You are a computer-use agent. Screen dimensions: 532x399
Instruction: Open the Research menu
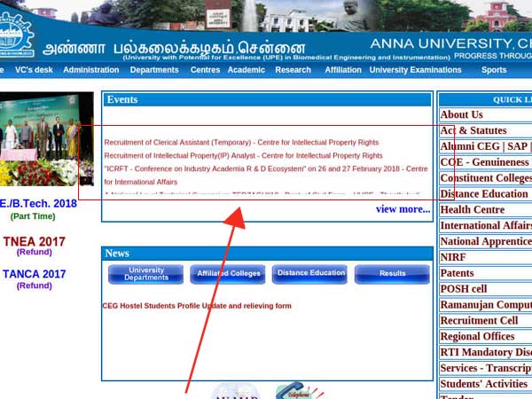pos(293,70)
